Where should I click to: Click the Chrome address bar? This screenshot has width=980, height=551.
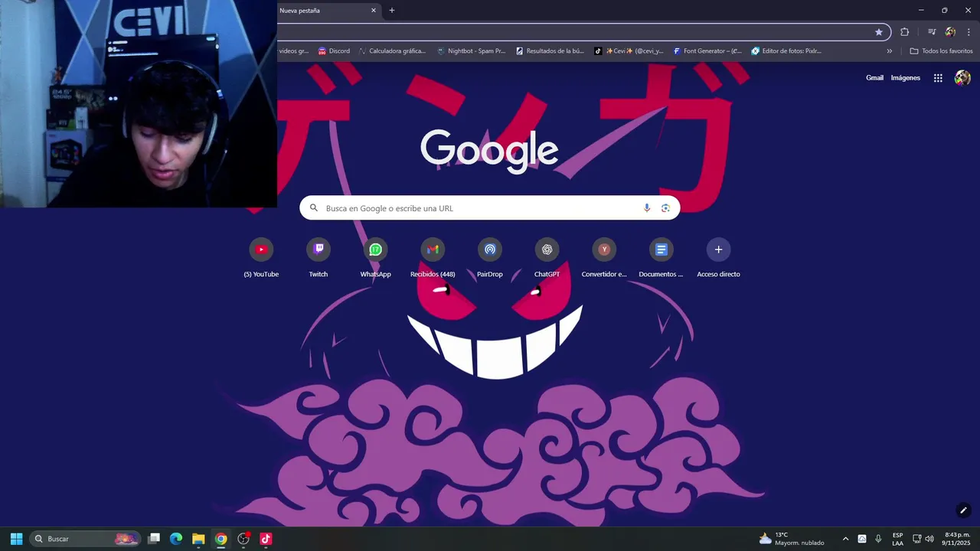(x=574, y=32)
